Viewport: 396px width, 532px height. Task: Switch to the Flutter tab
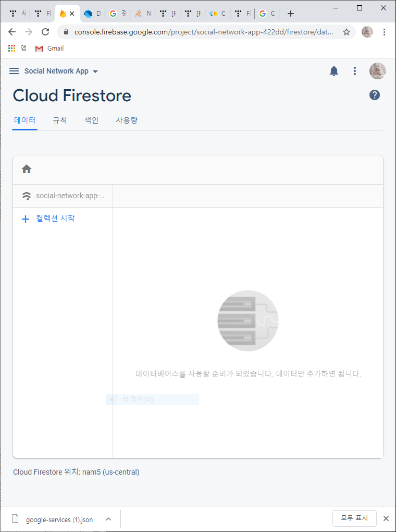218,14
